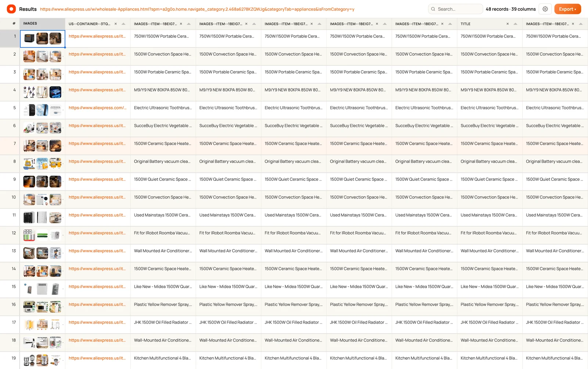Screen dimensions: 588x369
Task: Select the image thumbnails in row 19
Action: [x=43, y=361]
